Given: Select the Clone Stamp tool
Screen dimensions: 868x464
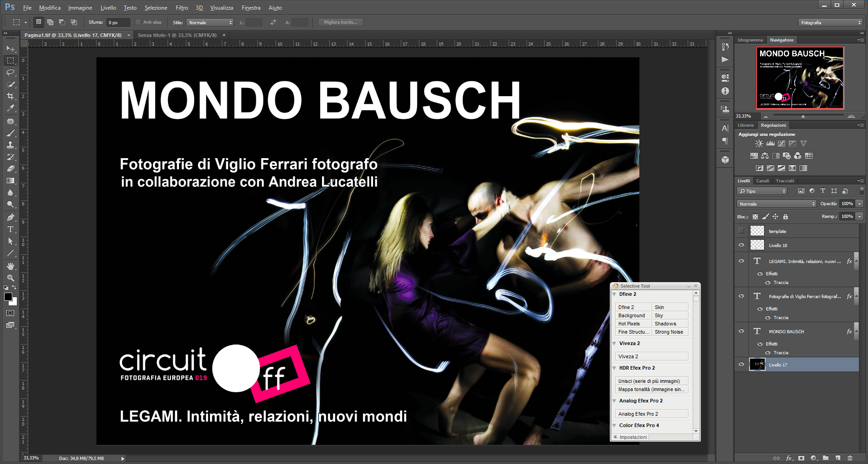Looking at the screenshot, I should pos(10,145).
